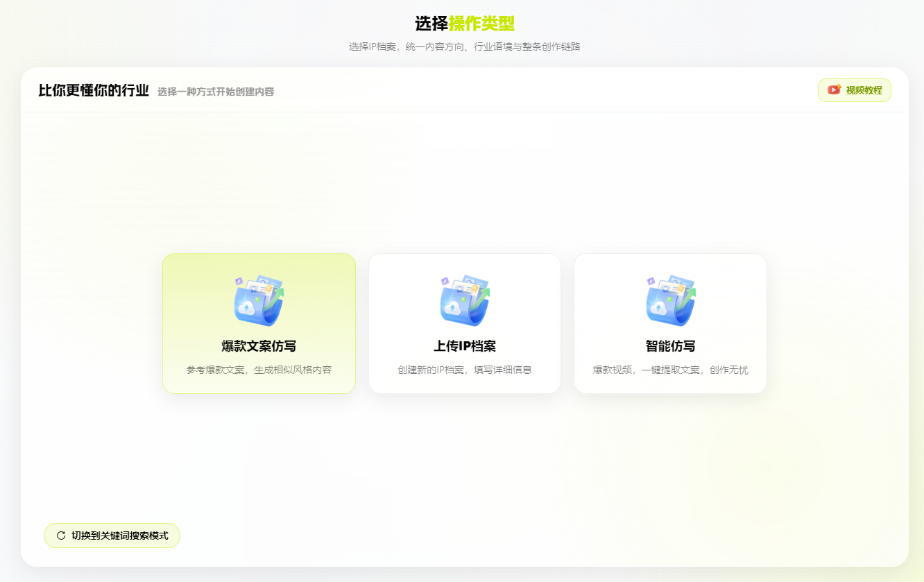Screen dimensions: 924x582
Task: Choose the 上传IP档案 card title
Action: pos(465,346)
